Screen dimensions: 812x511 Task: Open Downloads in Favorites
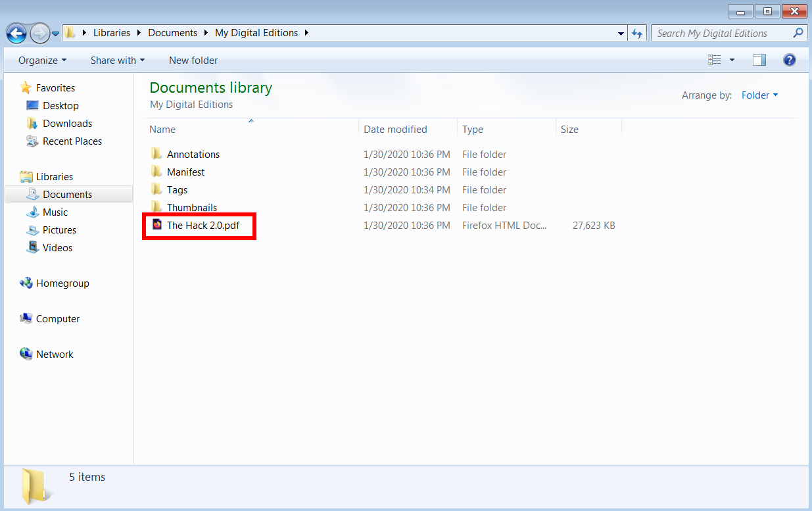(67, 123)
